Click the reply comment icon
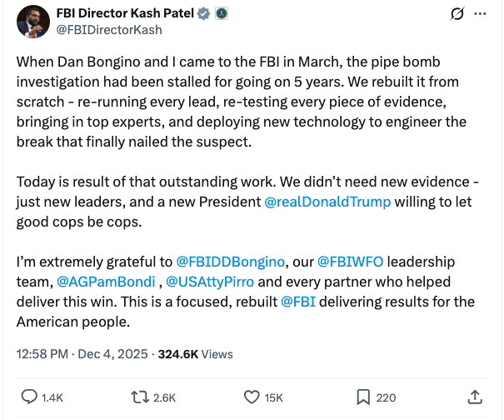The height and width of the screenshot is (420, 504). pos(29,397)
